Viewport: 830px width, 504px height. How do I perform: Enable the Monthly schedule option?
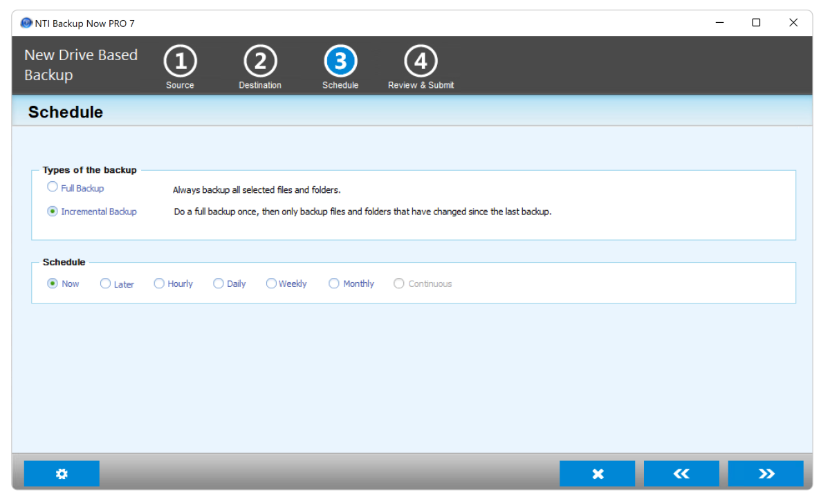334,283
